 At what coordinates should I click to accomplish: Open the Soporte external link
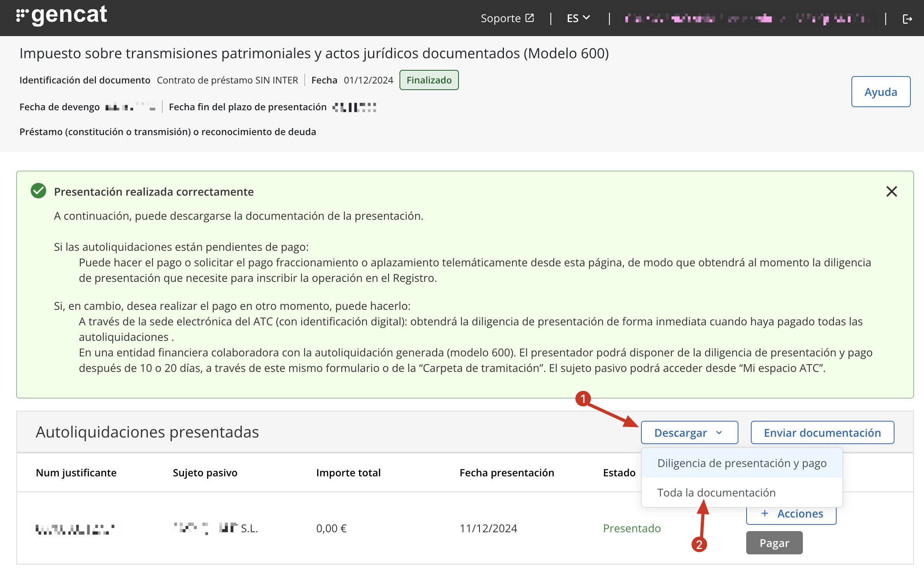(x=500, y=18)
